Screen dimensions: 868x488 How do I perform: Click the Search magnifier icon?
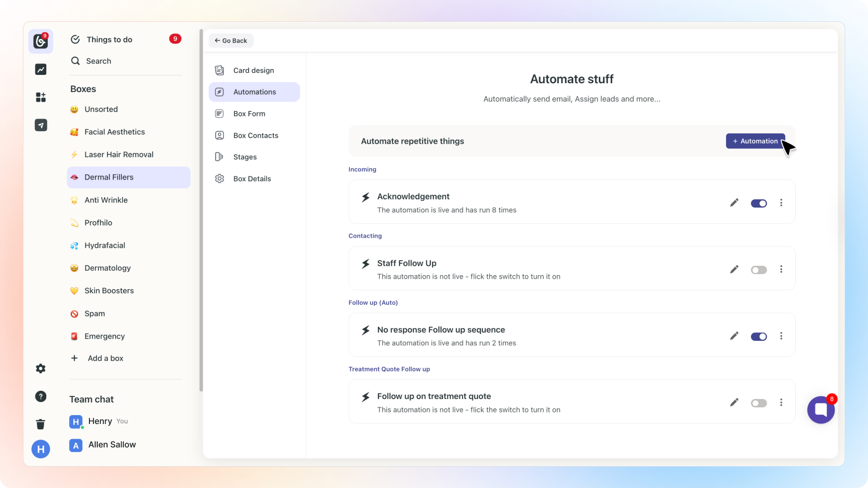click(x=75, y=61)
